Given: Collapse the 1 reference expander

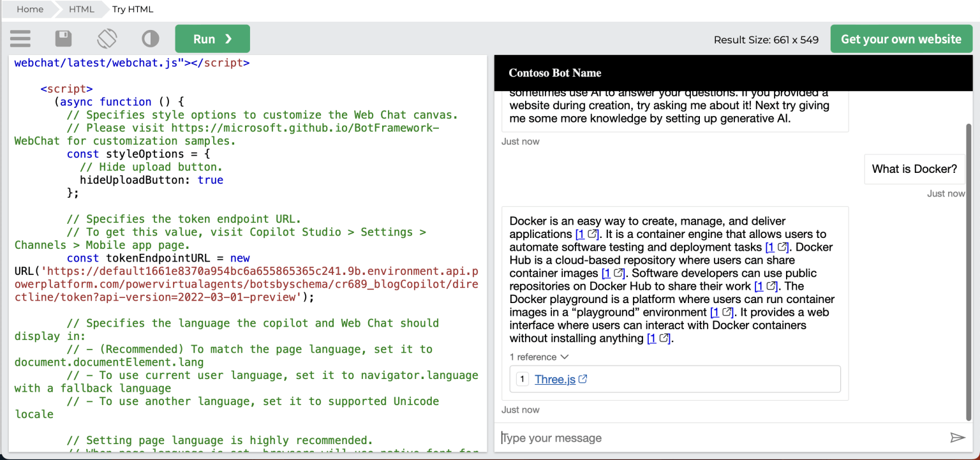Looking at the screenshot, I should [539, 357].
